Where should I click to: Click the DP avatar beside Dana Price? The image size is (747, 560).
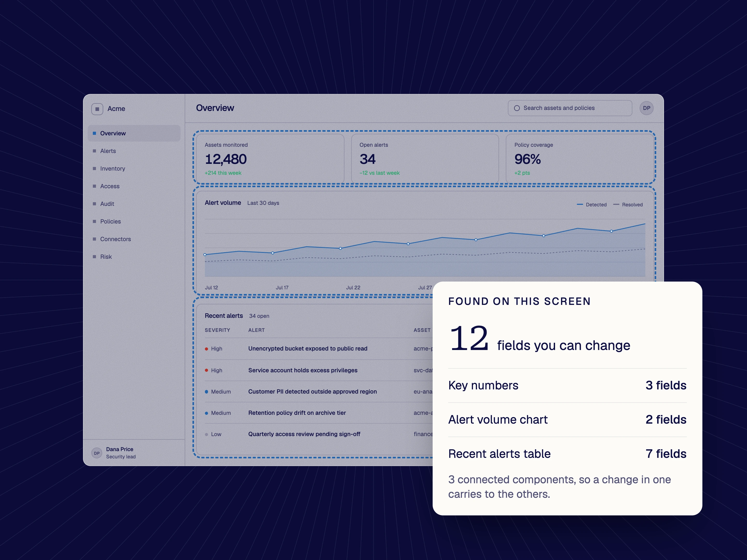pyautogui.click(x=96, y=453)
